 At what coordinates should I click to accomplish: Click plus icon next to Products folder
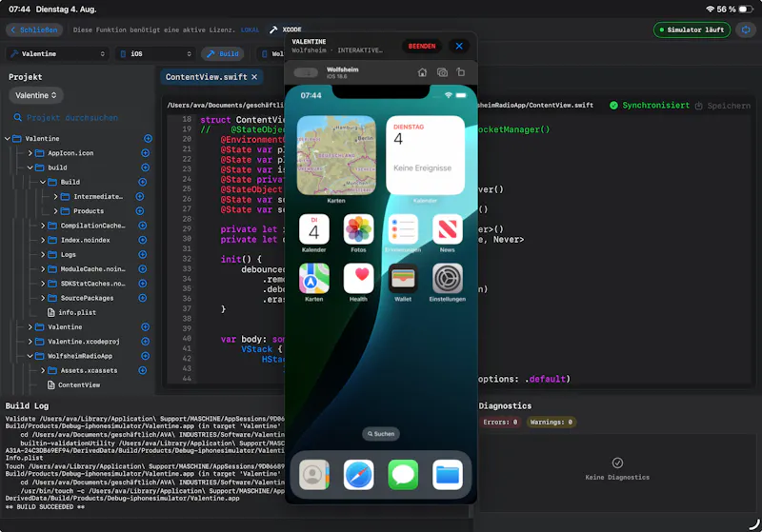[x=139, y=211]
